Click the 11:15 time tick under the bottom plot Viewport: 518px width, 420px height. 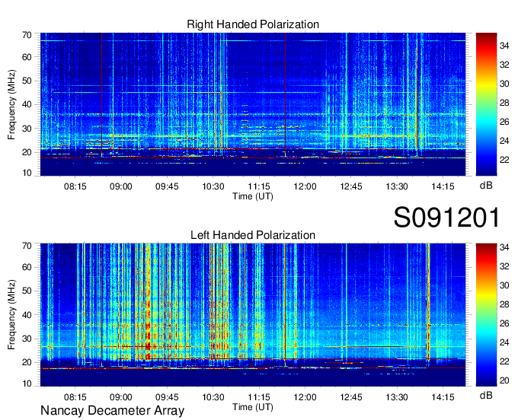259,397
